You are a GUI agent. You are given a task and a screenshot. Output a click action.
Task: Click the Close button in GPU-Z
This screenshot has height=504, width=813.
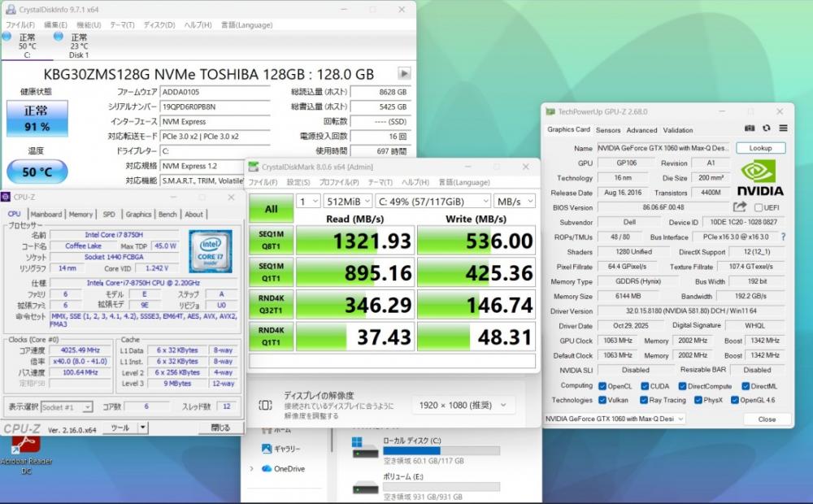tap(767, 419)
